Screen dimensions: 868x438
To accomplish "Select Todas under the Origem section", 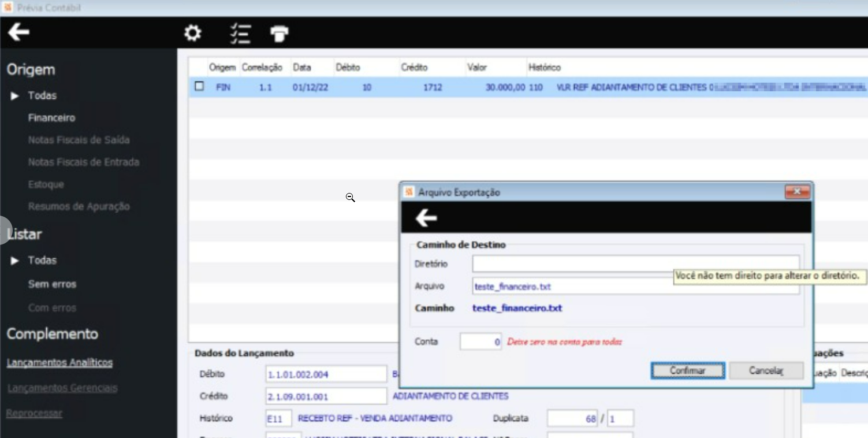I will 42,95.
